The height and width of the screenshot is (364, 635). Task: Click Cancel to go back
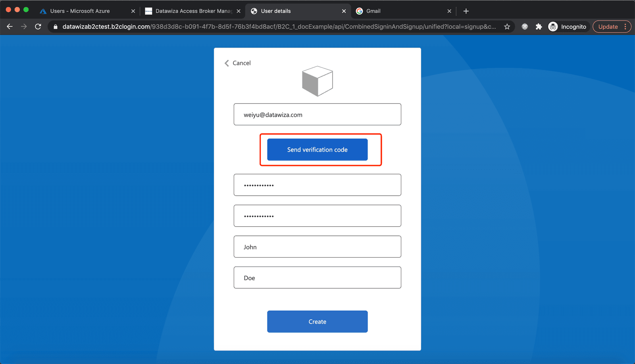click(241, 63)
